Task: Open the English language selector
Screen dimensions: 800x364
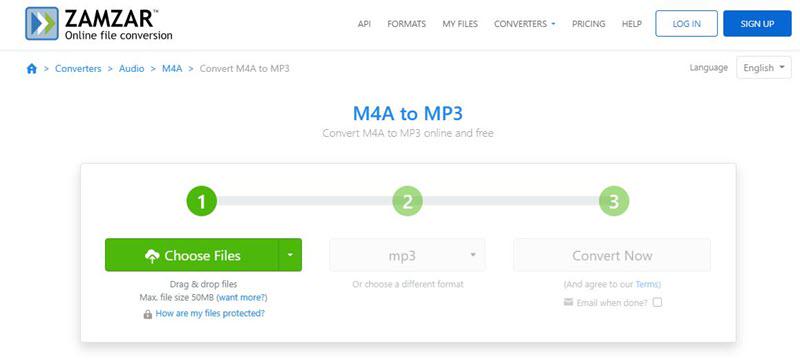Action: 764,67
